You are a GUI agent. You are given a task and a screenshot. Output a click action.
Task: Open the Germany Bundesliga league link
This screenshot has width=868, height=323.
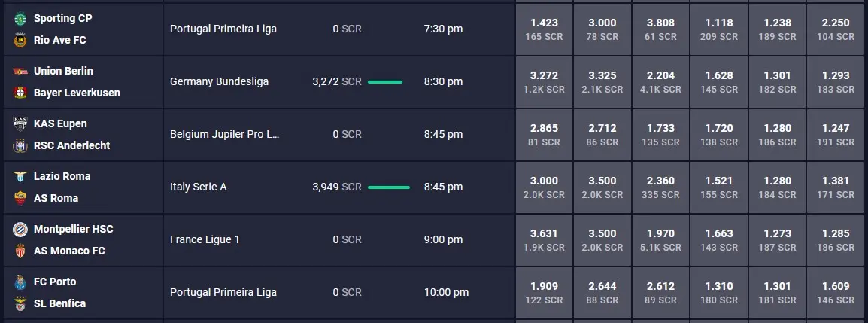[x=219, y=81]
